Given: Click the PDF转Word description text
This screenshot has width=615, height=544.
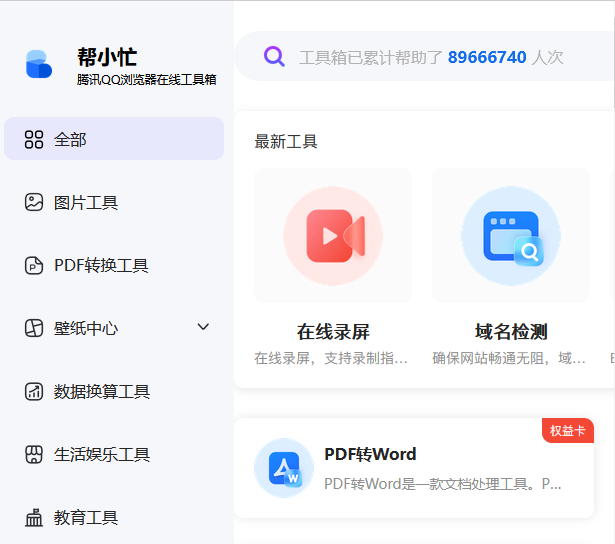Looking at the screenshot, I should 443,484.
